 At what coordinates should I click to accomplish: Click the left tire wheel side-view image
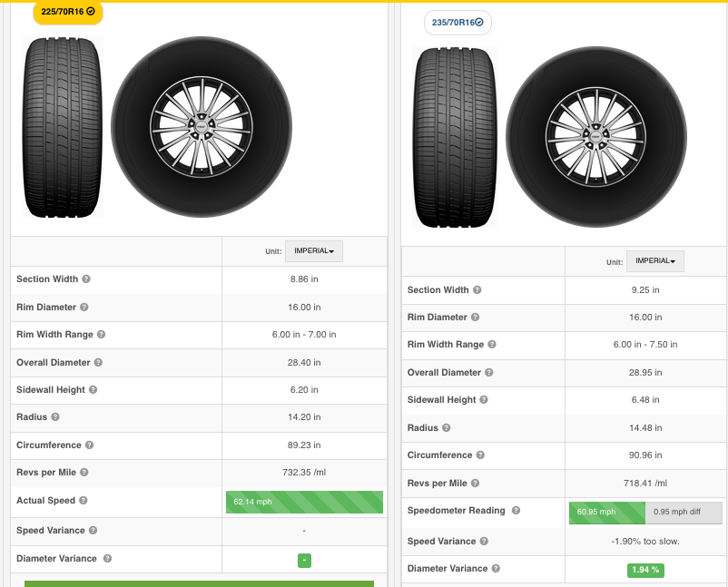(x=202, y=127)
